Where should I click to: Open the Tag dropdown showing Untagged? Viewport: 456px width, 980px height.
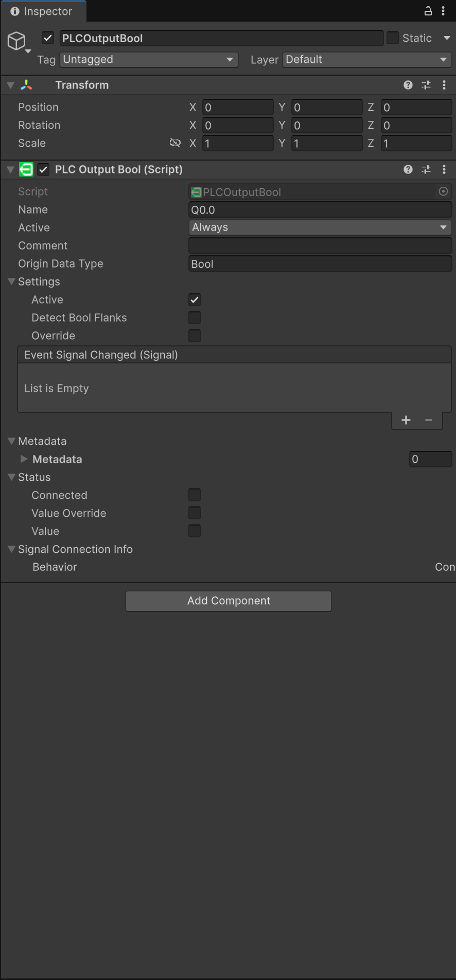click(x=149, y=60)
